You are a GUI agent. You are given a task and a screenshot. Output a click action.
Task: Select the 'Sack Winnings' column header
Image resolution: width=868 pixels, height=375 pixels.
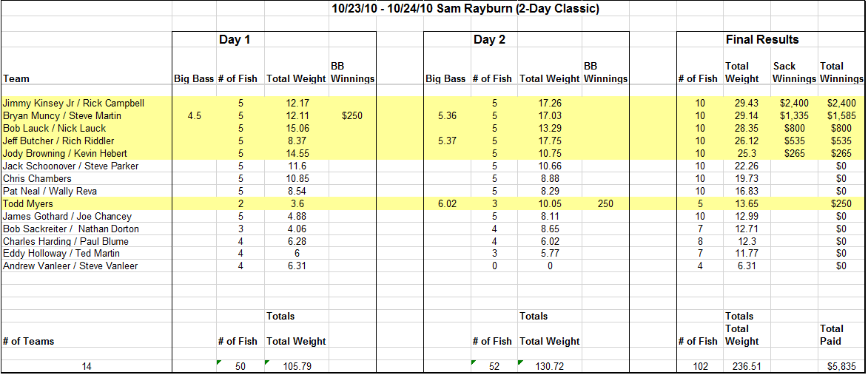coord(794,72)
